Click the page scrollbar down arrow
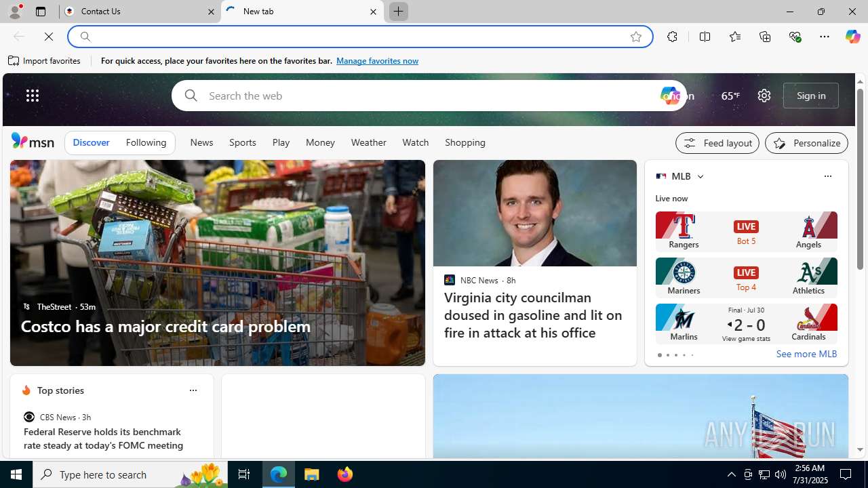 coord(860,449)
